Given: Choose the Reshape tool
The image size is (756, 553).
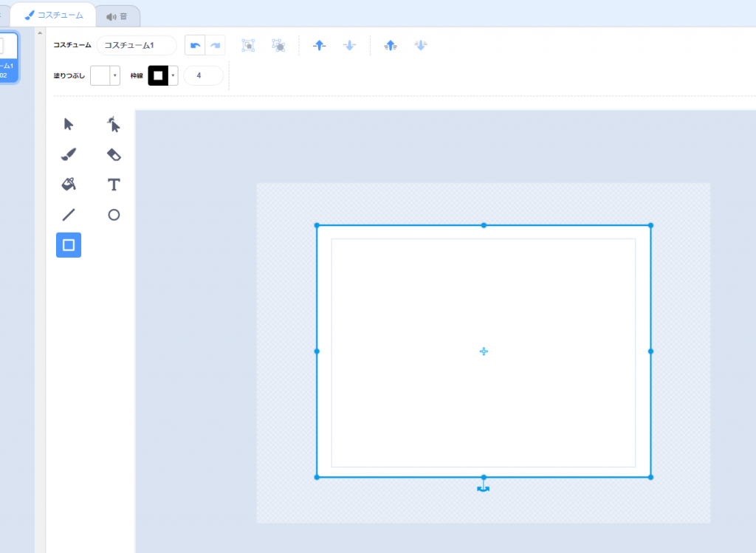Looking at the screenshot, I should tap(114, 124).
